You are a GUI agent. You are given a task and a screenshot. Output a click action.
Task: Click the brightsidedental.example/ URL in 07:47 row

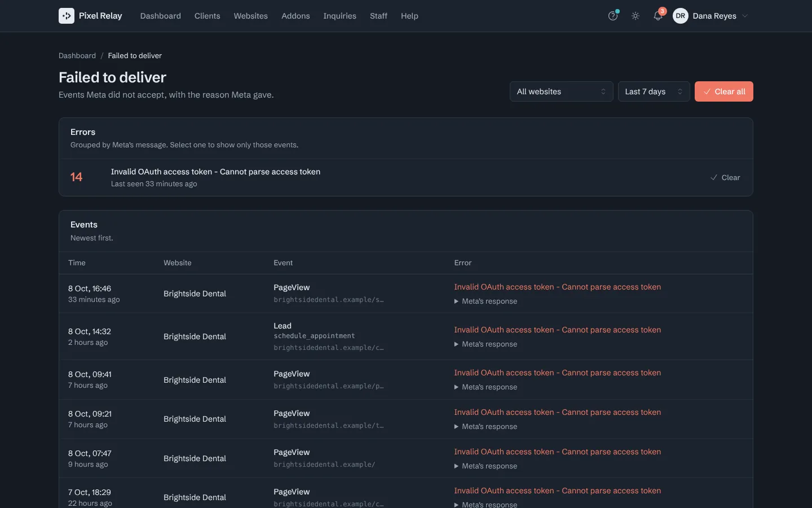point(324,465)
